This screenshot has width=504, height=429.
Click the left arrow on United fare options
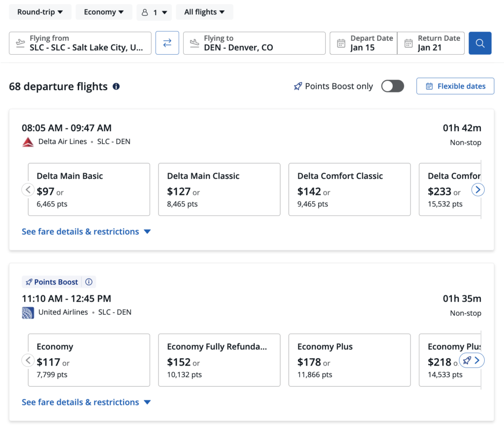(28, 360)
